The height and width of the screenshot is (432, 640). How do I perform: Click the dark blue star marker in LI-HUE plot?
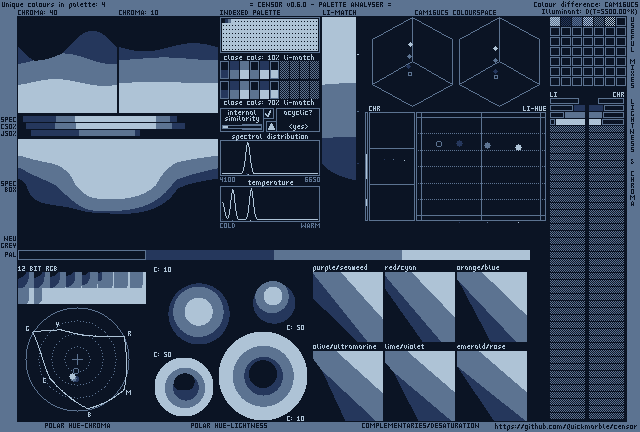pyautogui.click(x=460, y=143)
